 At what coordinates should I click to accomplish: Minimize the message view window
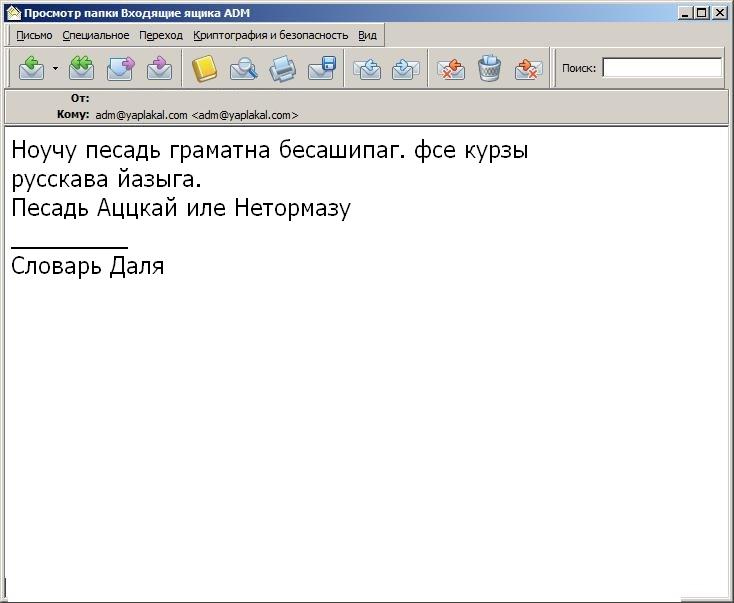[x=685, y=13]
